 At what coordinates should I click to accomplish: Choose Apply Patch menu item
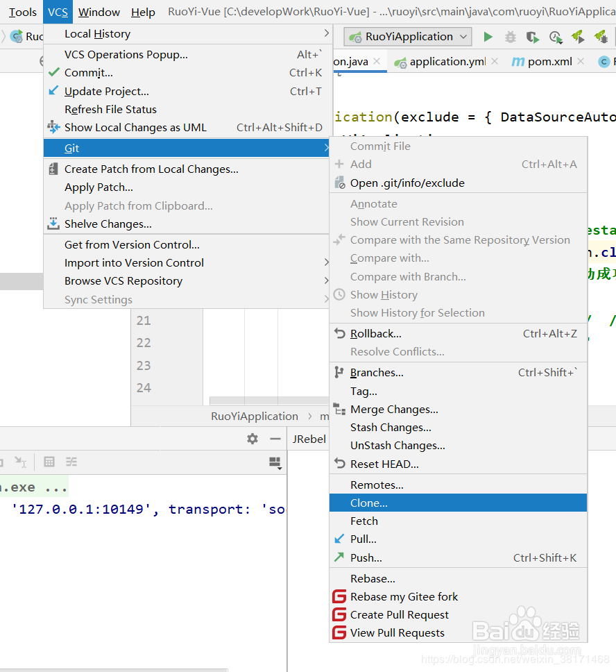tap(188, 187)
